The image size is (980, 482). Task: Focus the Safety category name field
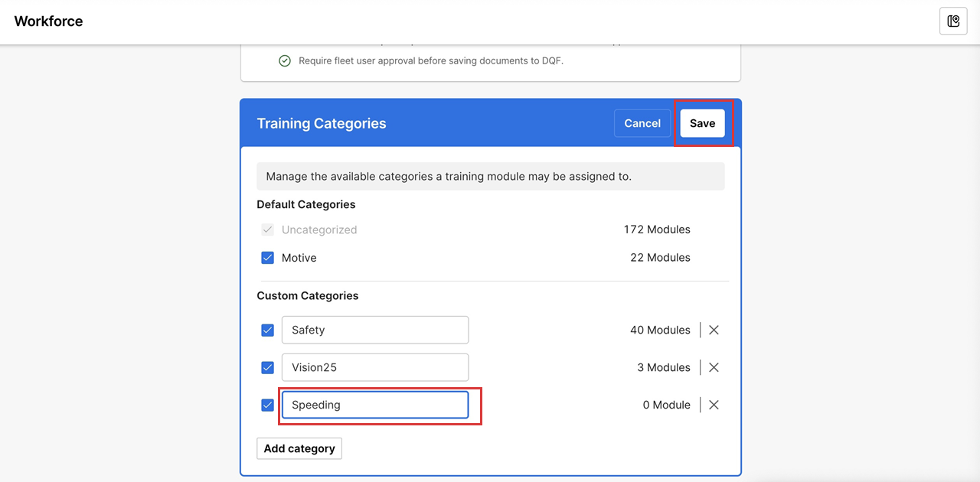375,331
